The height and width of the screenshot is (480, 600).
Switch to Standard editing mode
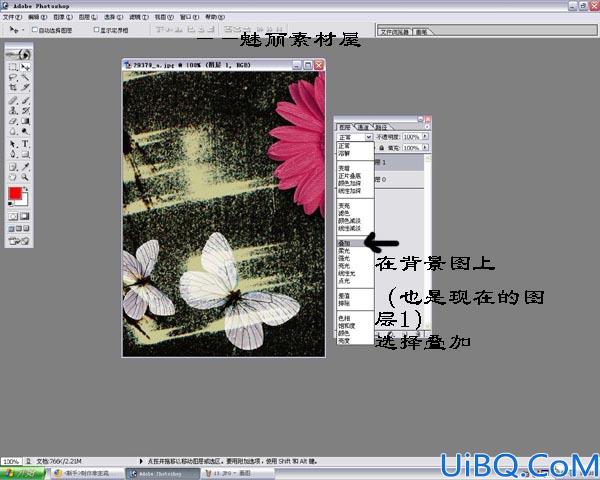point(13,216)
